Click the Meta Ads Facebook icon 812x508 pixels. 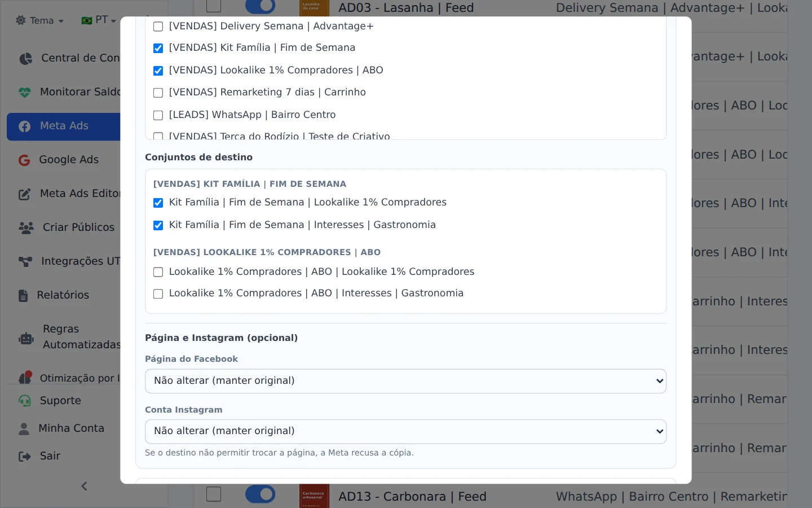(25, 126)
